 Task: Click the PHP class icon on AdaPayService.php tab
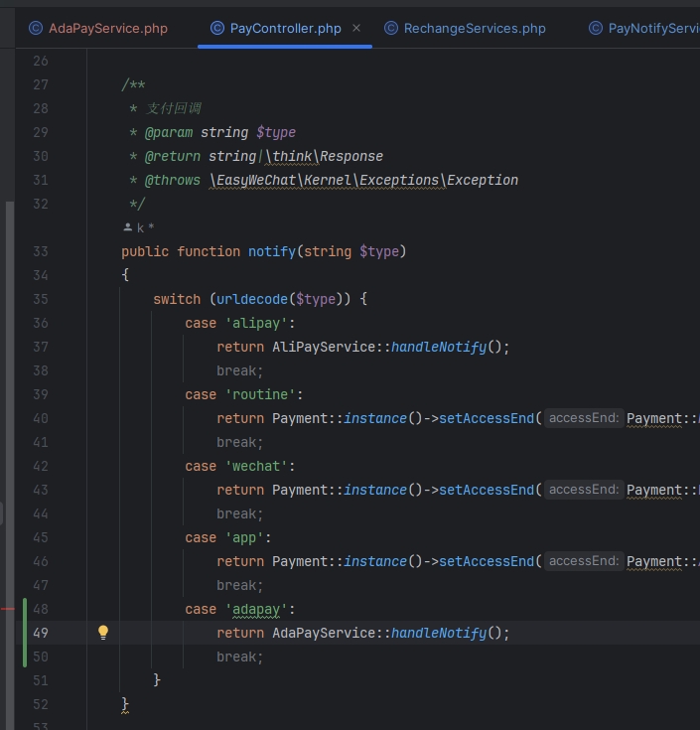[x=36, y=29]
